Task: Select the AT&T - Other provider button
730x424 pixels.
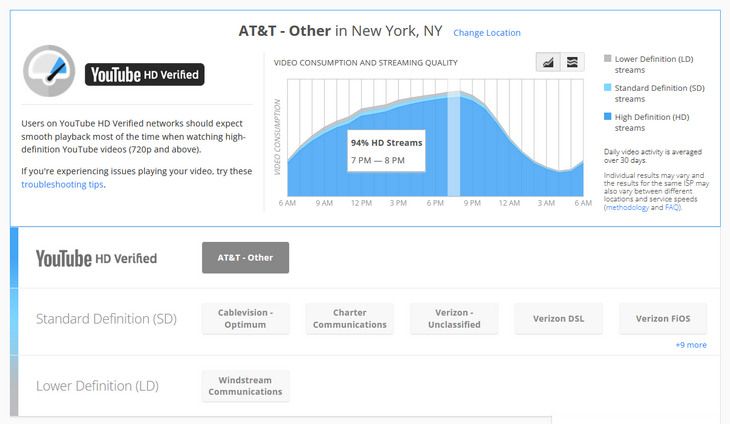Action: [x=245, y=257]
